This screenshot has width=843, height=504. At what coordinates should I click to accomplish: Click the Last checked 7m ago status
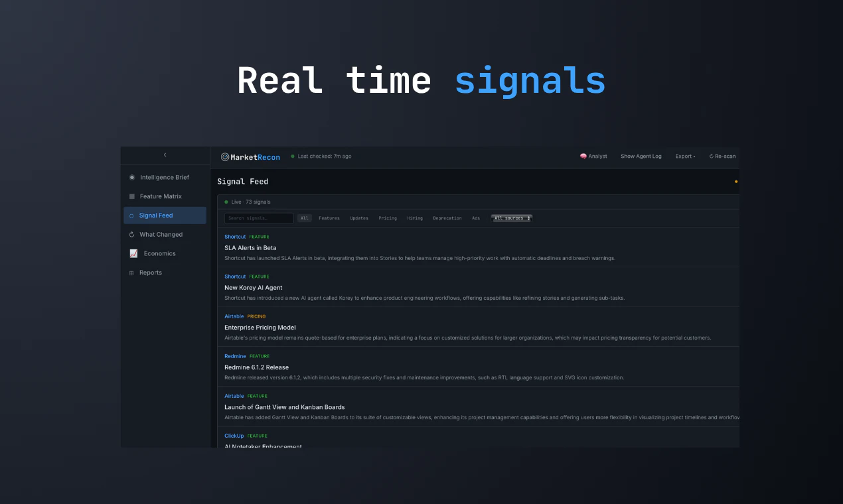[x=325, y=157]
